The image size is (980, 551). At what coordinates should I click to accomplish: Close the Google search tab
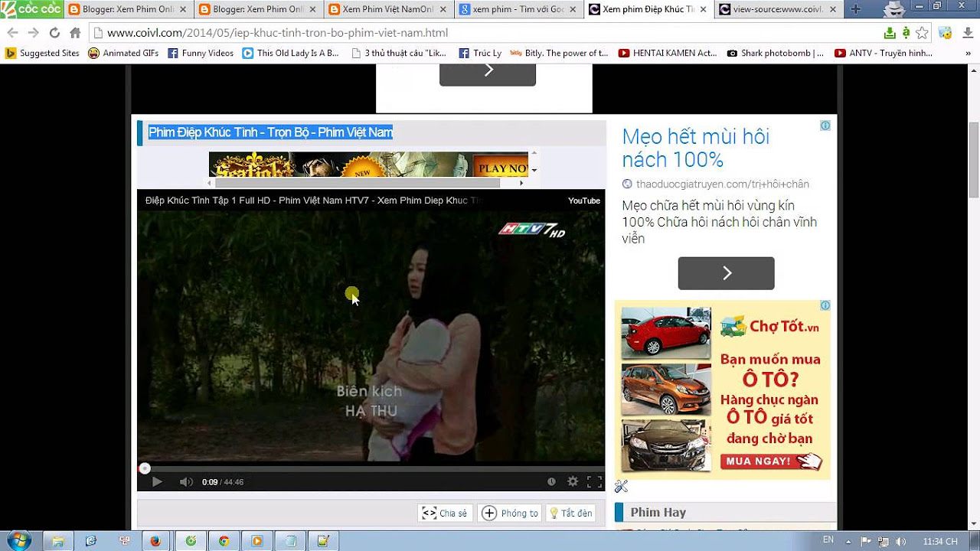tap(572, 9)
